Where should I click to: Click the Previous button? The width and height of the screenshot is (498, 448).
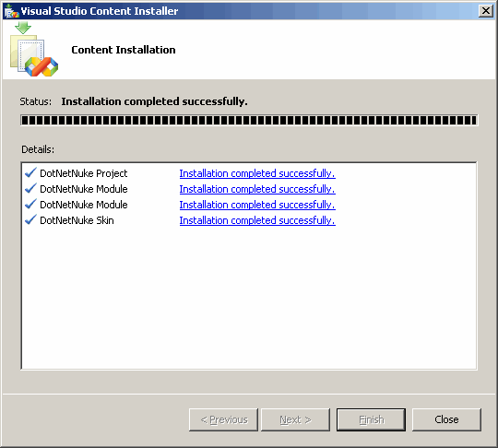pos(223,419)
